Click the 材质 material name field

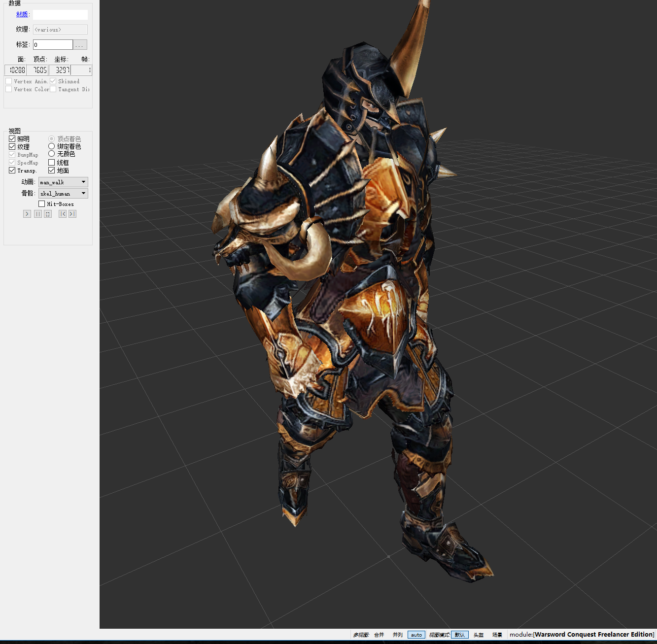(60, 15)
